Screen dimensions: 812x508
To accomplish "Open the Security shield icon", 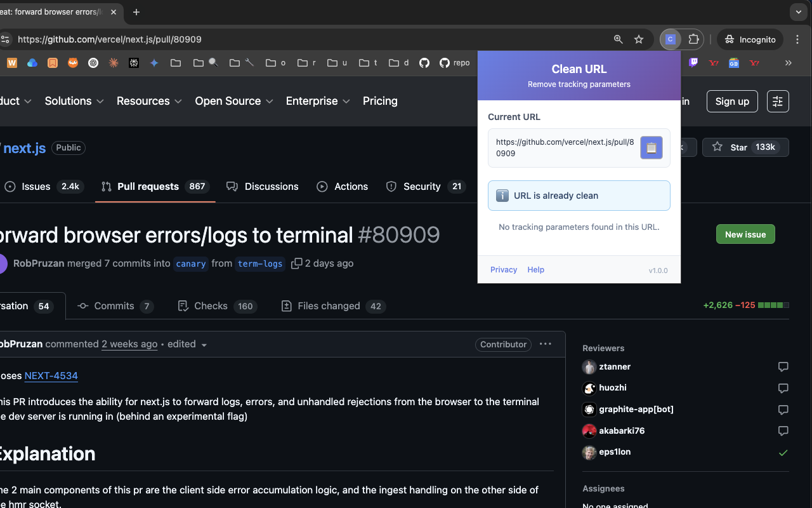I will pos(390,186).
